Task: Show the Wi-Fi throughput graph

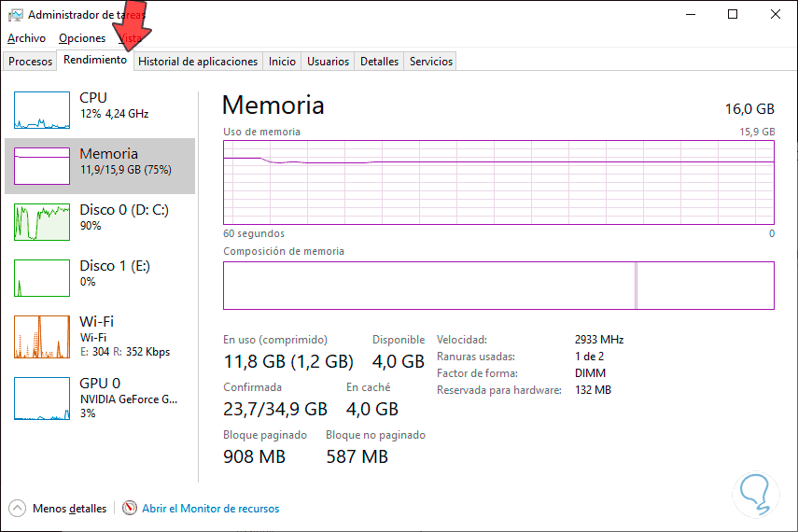Action: 42,337
